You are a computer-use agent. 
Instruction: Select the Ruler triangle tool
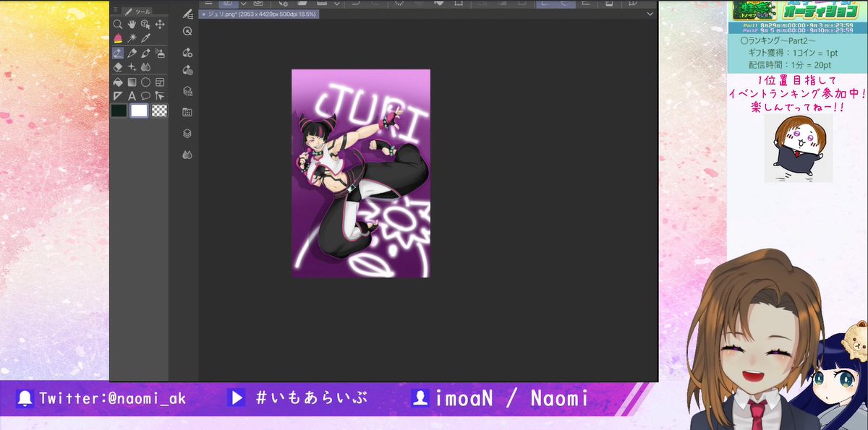pyautogui.click(x=117, y=95)
